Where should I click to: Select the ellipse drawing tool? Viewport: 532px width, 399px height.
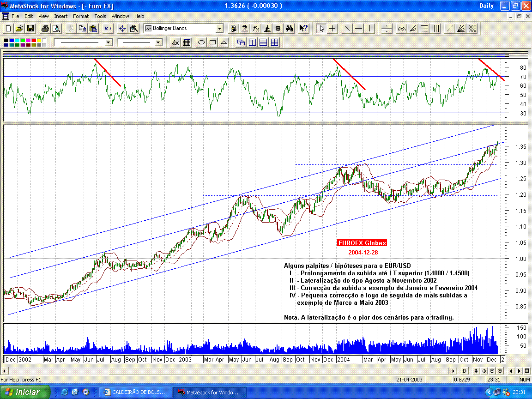pyautogui.click(x=201, y=42)
